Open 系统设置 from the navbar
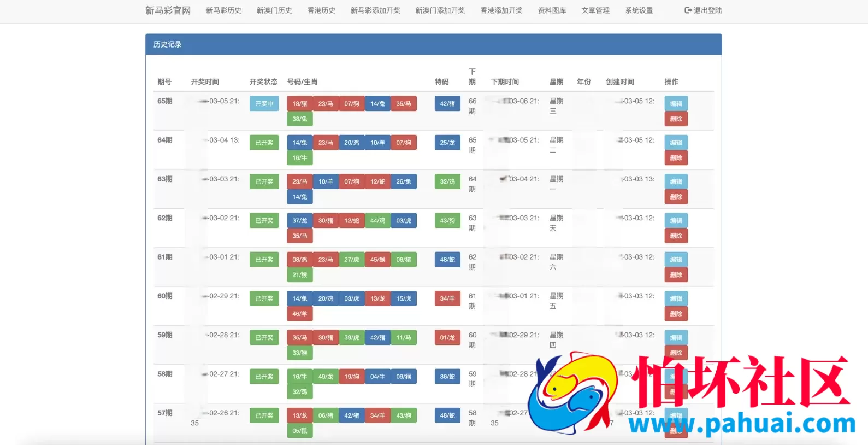The height and width of the screenshot is (445, 868). coord(639,10)
